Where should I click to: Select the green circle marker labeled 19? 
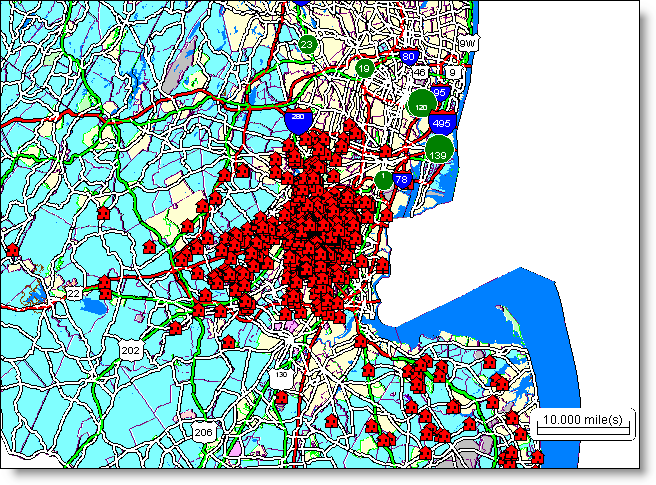pyautogui.click(x=365, y=69)
